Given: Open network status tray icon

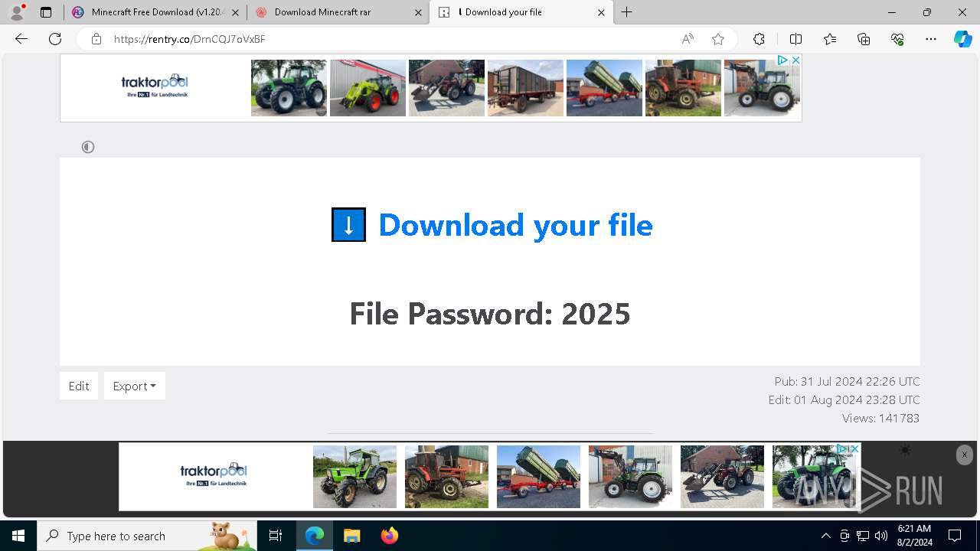Looking at the screenshot, I should (863, 536).
